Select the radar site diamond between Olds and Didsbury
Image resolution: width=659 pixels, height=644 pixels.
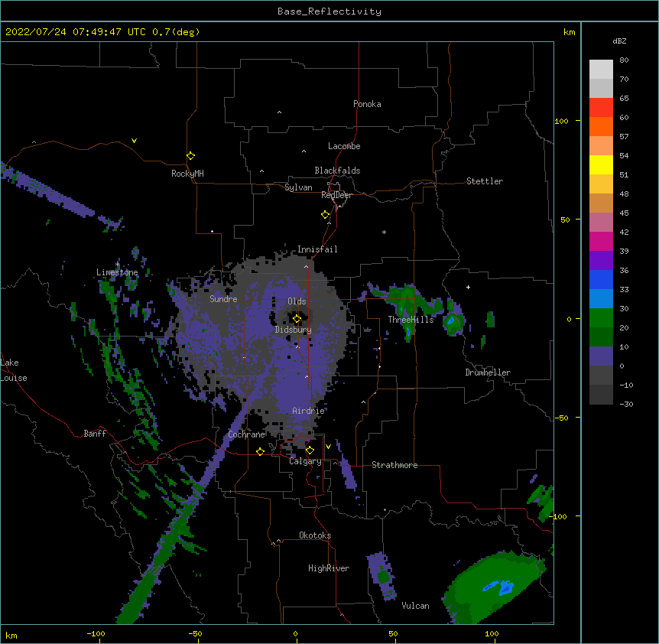click(x=297, y=319)
